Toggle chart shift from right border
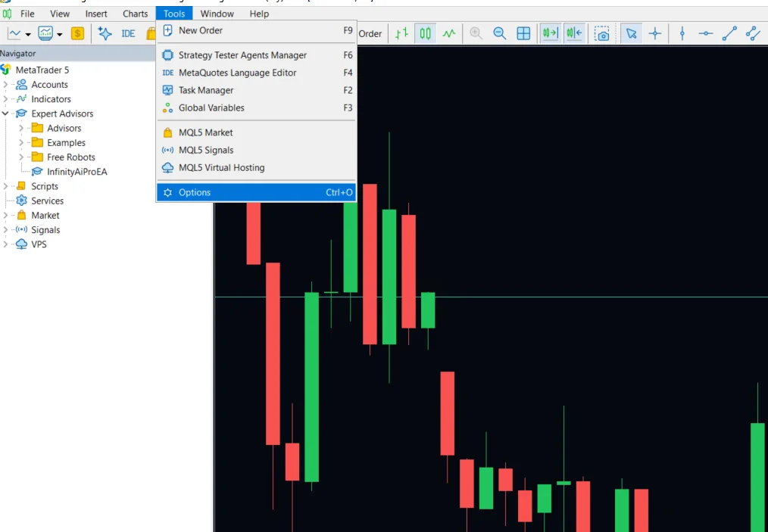Image resolution: width=768 pixels, height=532 pixels. coord(574,33)
